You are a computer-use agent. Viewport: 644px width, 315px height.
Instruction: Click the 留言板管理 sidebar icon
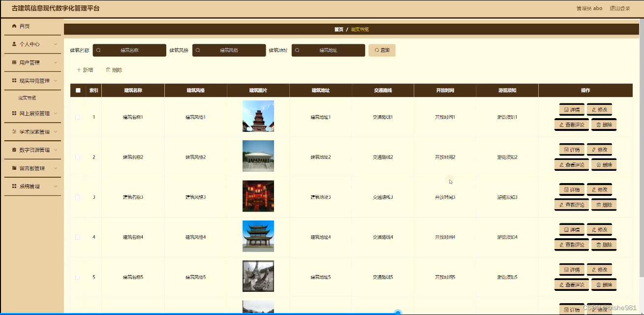tap(15, 168)
